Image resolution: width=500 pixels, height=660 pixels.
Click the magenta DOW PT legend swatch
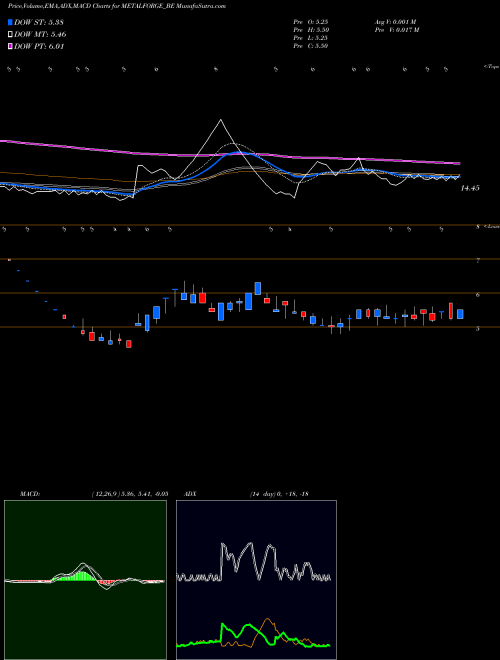click(x=10, y=47)
